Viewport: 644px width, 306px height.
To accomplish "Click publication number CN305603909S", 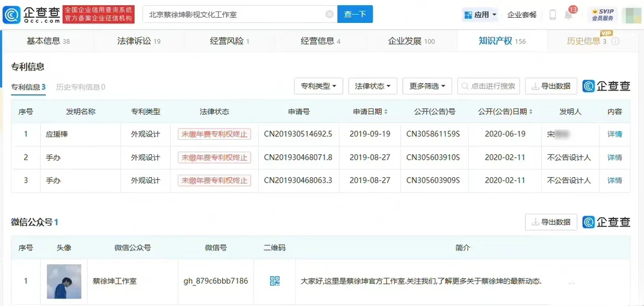I will point(433,181).
